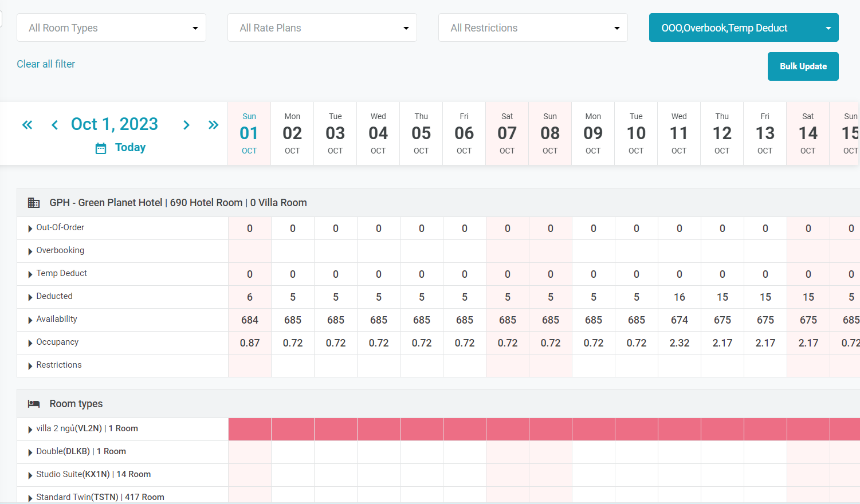Jump forward with the double-right chevron
The image size is (860, 504).
click(x=213, y=125)
